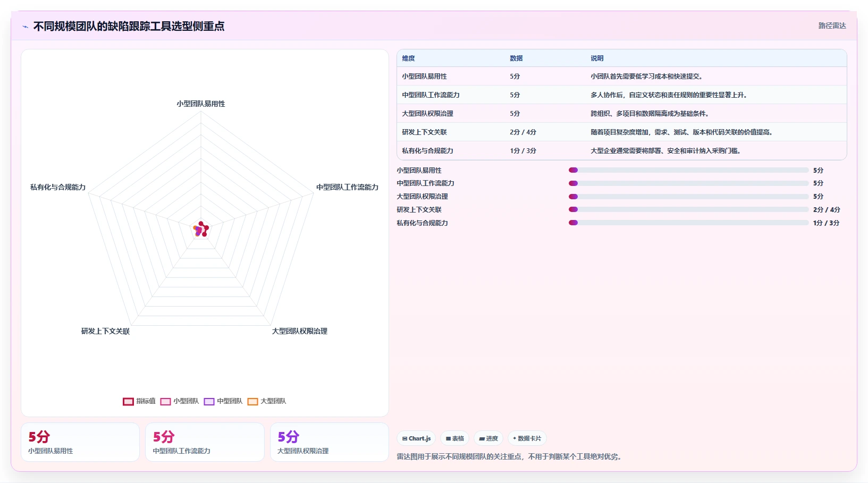The width and height of the screenshot is (868, 483).
Task: Click the 进度 tag
Action: click(x=488, y=438)
